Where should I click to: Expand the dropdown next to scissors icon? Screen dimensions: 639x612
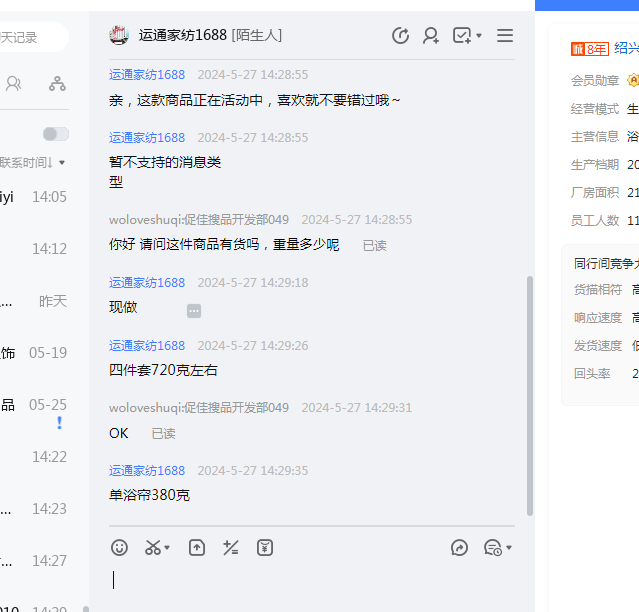167,548
